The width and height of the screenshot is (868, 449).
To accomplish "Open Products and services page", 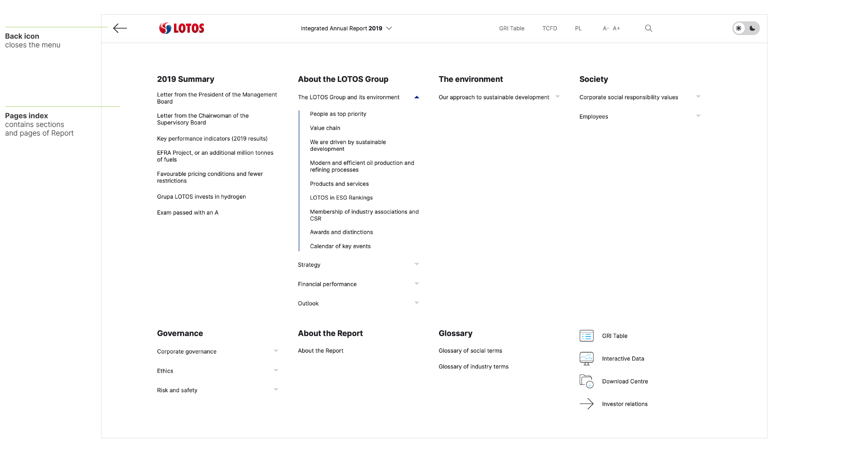I will pos(339,184).
